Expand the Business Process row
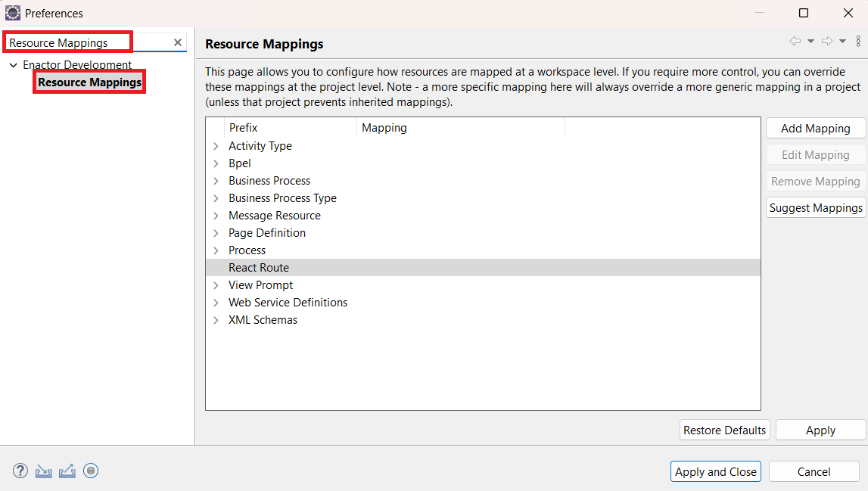The height and width of the screenshot is (491, 868). click(x=216, y=181)
